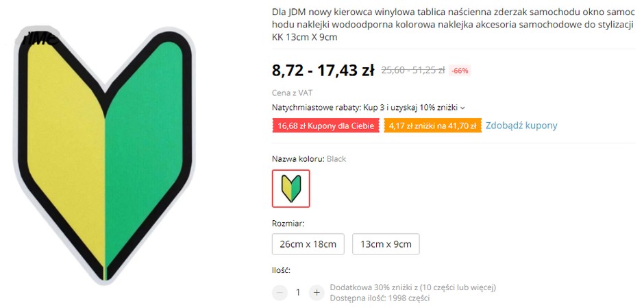Click the crossed-out original price
The width and height of the screenshot is (644, 308).
tap(412, 71)
